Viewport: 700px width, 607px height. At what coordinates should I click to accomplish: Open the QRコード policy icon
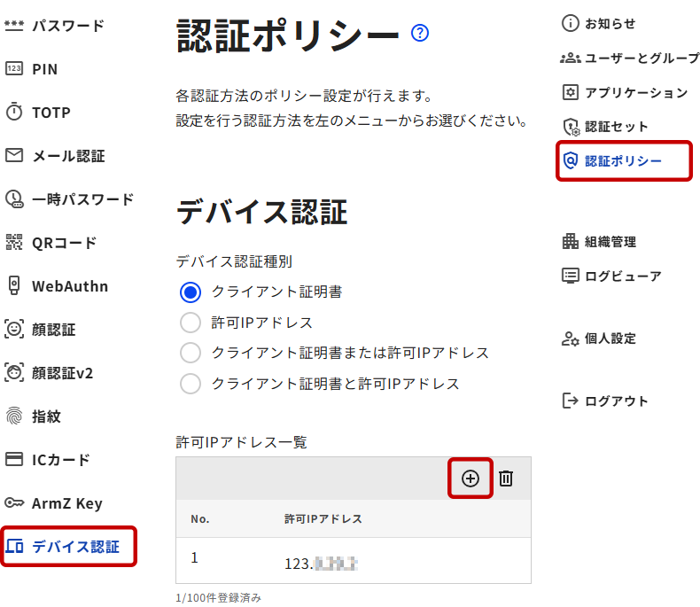coord(14,243)
